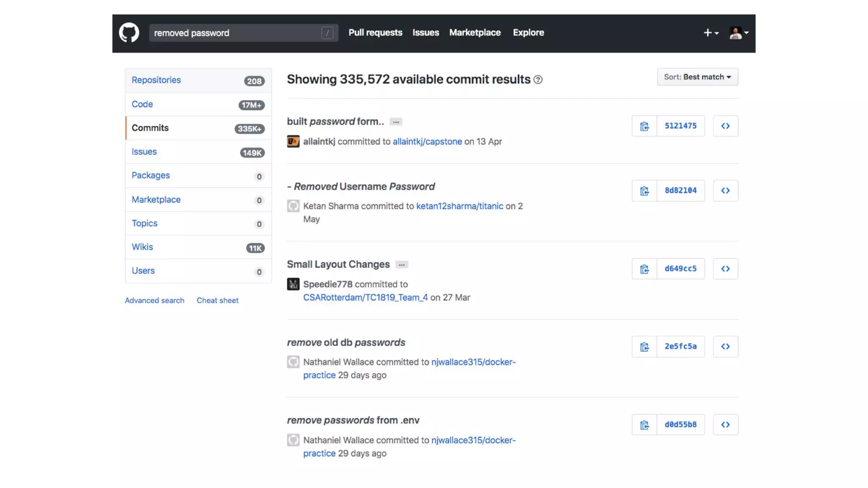Expand built password form commit message

(395, 122)
